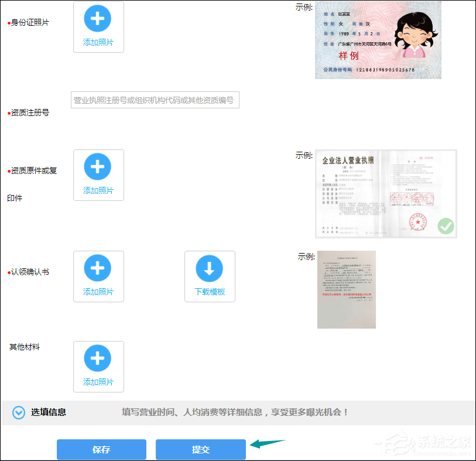The height and width of the screenshot is (461, 476).
Task: Click the 资质注册号 input field
Action: point(155,100)
